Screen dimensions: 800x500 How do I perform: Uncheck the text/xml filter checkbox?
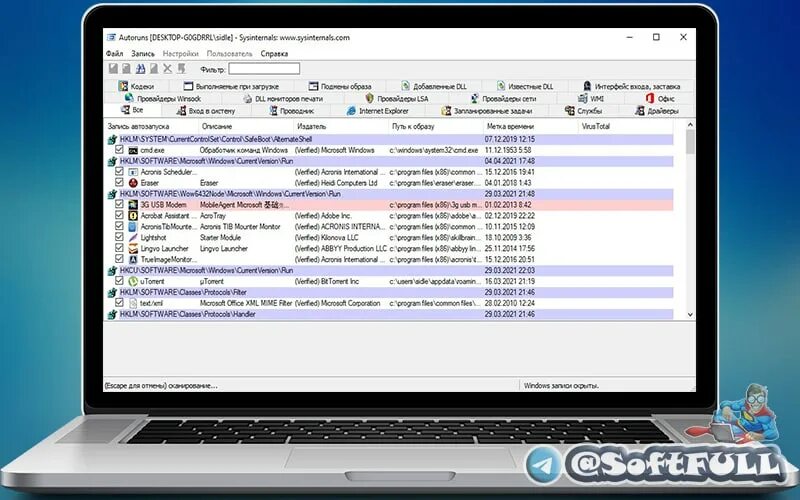pos(119,303)
